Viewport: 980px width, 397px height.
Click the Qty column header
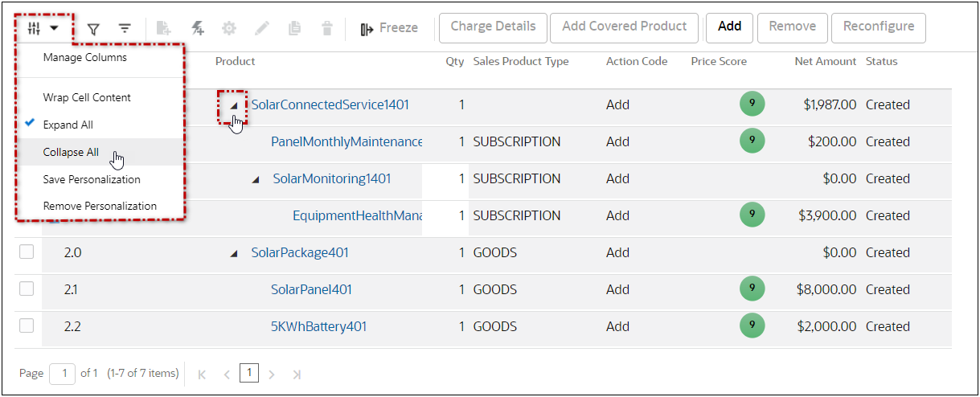point(455,61)
